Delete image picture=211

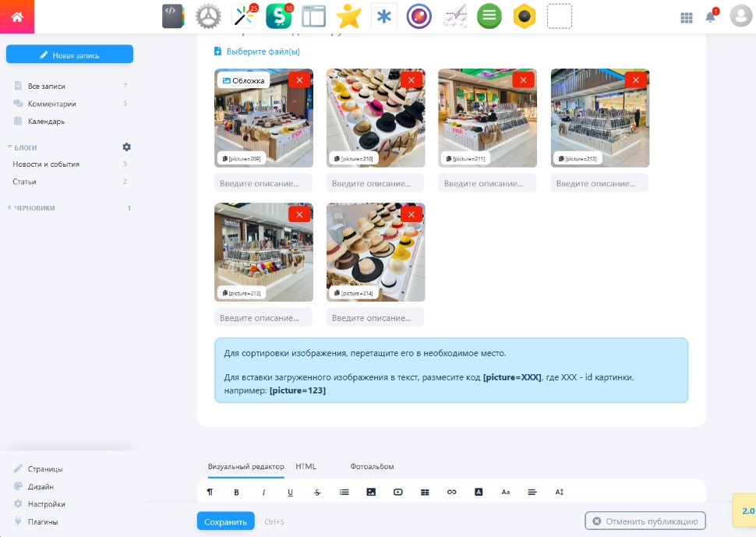click(x=523, y=80)
